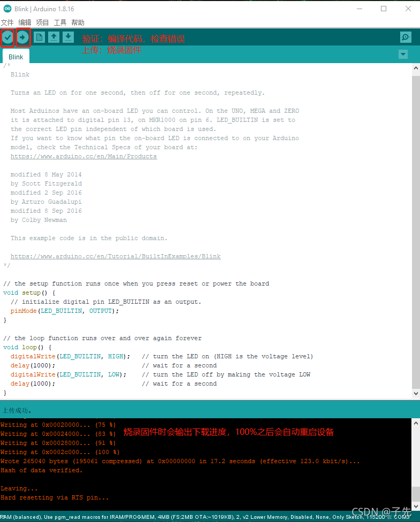Screen dimensions: 420x522
Task: Open the 项目 (Sketch) menu
Action: 42,22
